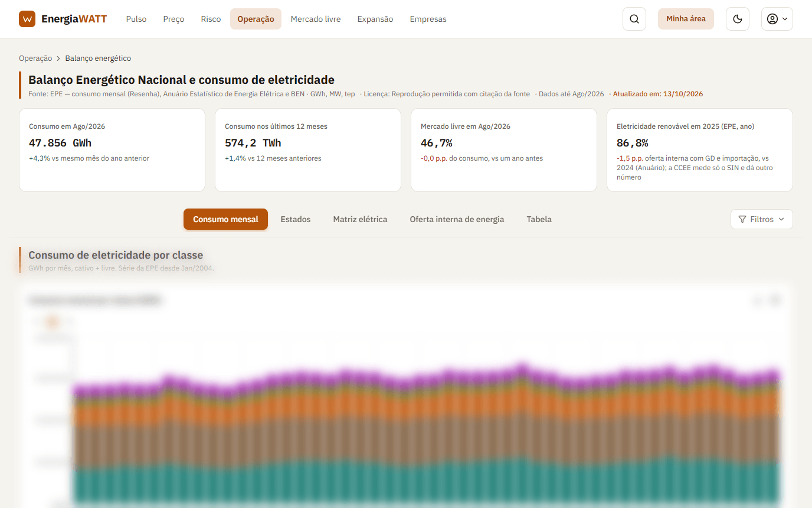The height and width of the screenshot is (508, 812).
Task: Click the Dados até Ago/2026 text
Action: tap(572, 94)
